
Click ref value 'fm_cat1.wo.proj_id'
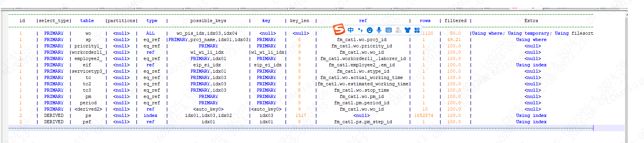(x=362, y=40)
